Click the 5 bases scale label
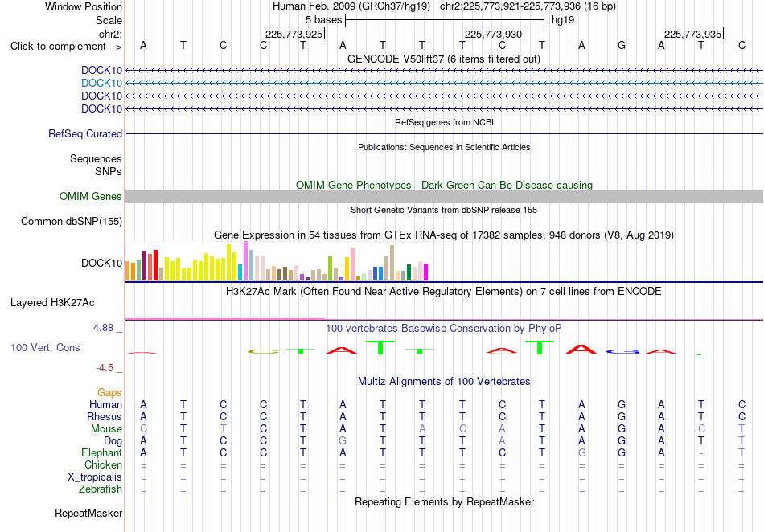This screenshot has width=764, height=532. (x=323, y=20)
